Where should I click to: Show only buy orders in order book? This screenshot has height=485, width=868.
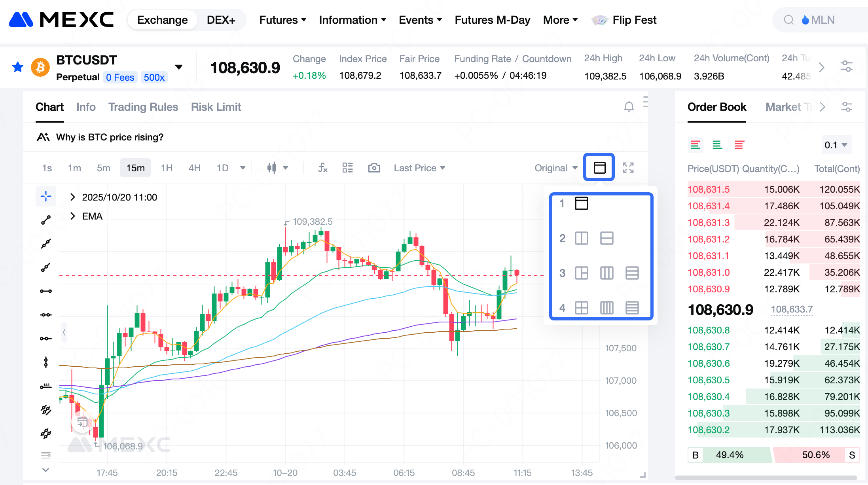(x=717, y=145)
